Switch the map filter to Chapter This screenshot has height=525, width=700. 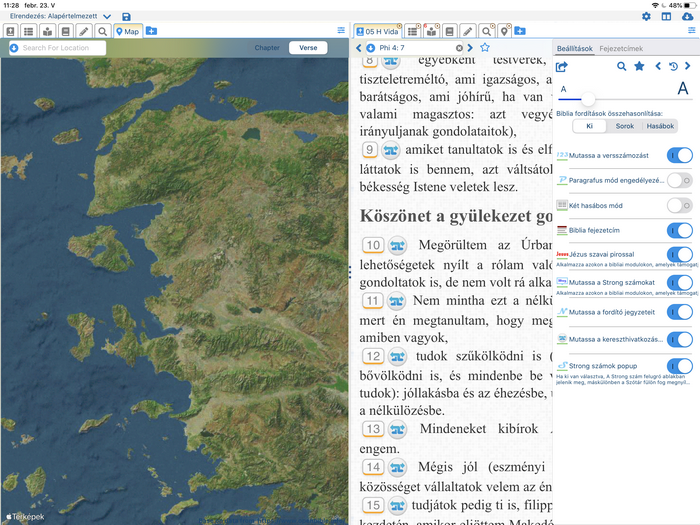[x=267, y=48]
